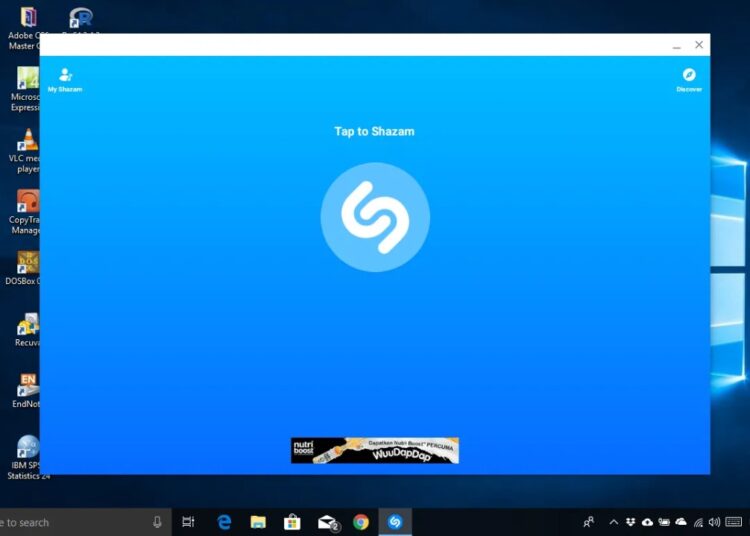This screenshot has width=750, height=536.
Task: Launch Google Chrome from taskbar
Action: coord(361,522)
